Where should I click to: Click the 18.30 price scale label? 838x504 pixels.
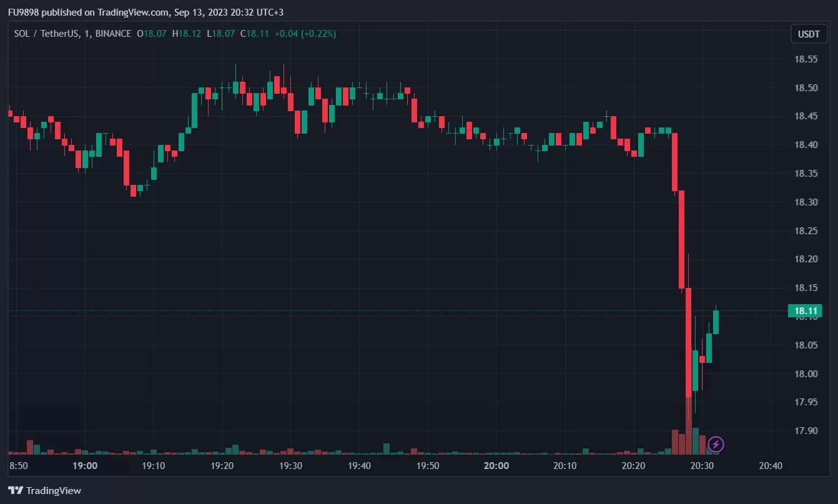pyautogui.click(x=806, y=202)
